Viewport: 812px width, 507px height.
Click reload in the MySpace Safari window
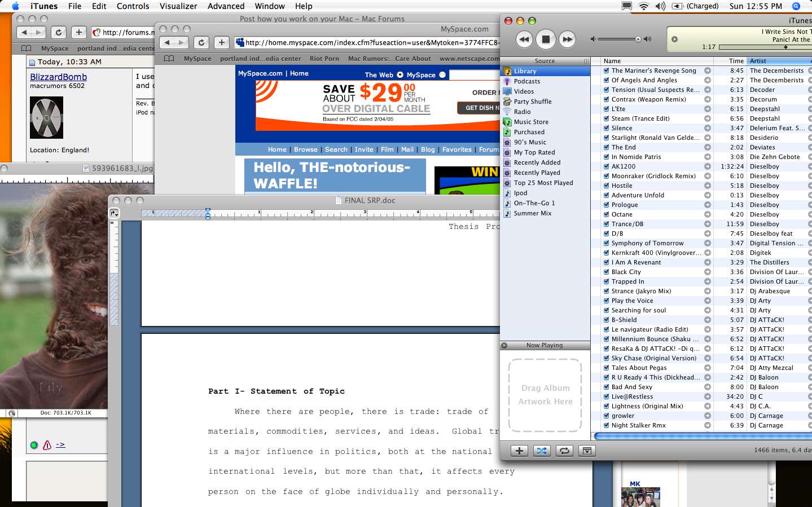201,42
